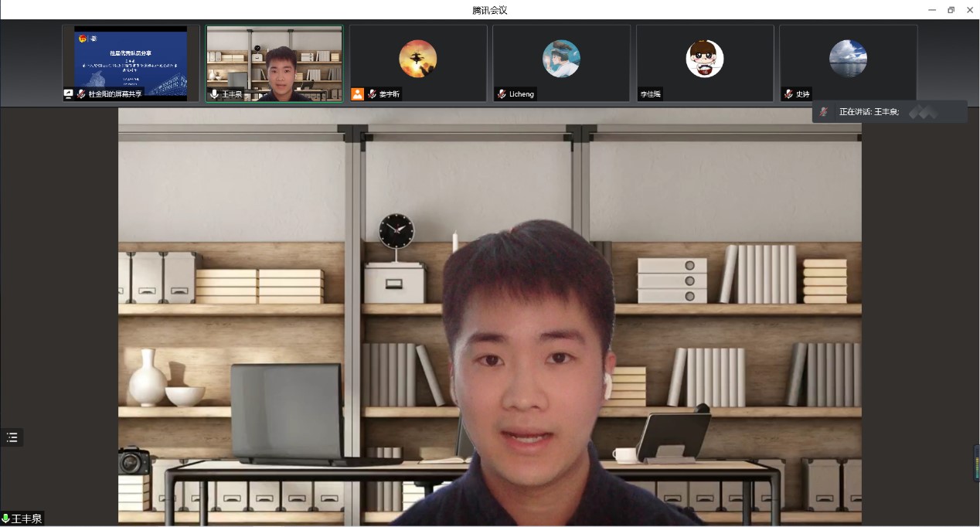980x527 pixels.
Task: Click the mic icon in the speaking indicator
Action: tap(824, 112)
